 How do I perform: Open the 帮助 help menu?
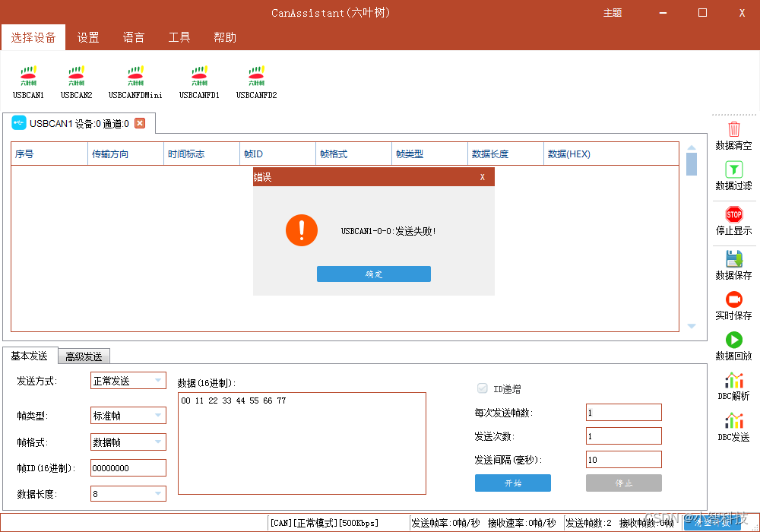225,37
